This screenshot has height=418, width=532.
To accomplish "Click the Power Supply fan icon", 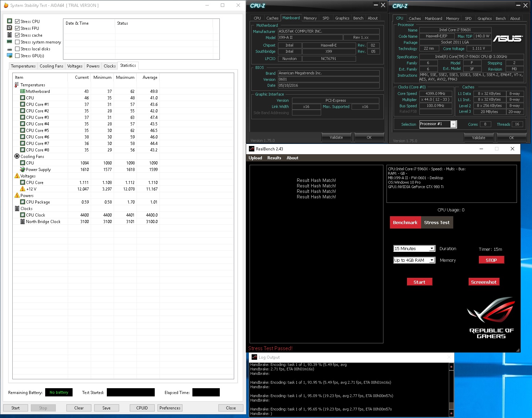I will (x=23, y=169).
